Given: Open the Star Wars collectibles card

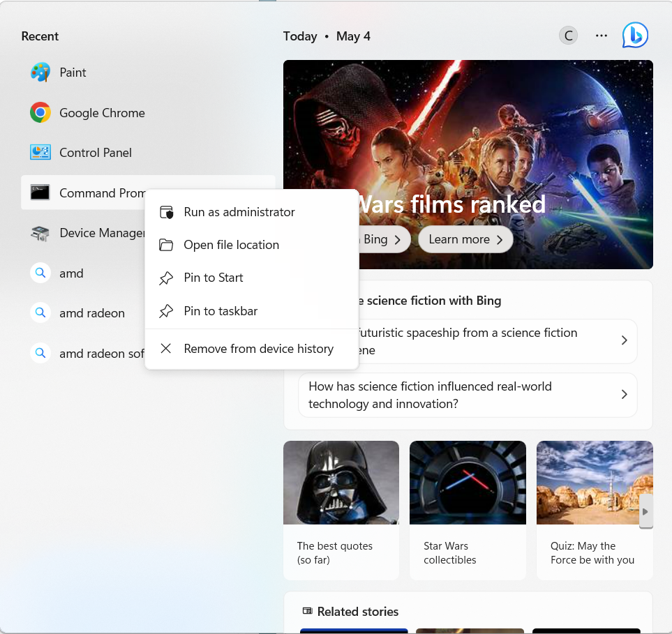Looking at the screenshot, I should pos(468,509).
